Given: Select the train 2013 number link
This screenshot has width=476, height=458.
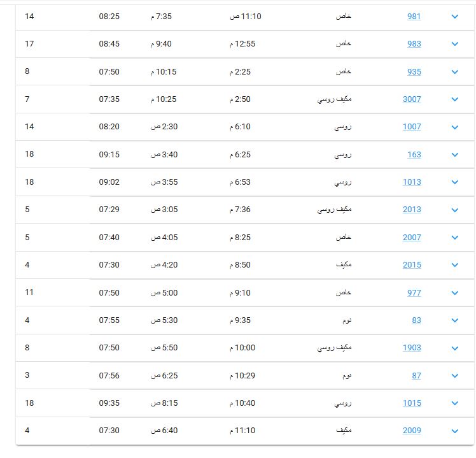Looking at the screenshot, I should [x=412, y=210].
